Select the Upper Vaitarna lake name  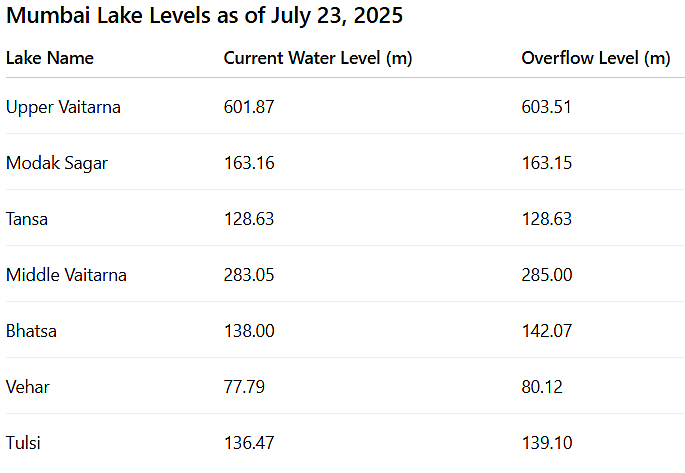point(63,107)
